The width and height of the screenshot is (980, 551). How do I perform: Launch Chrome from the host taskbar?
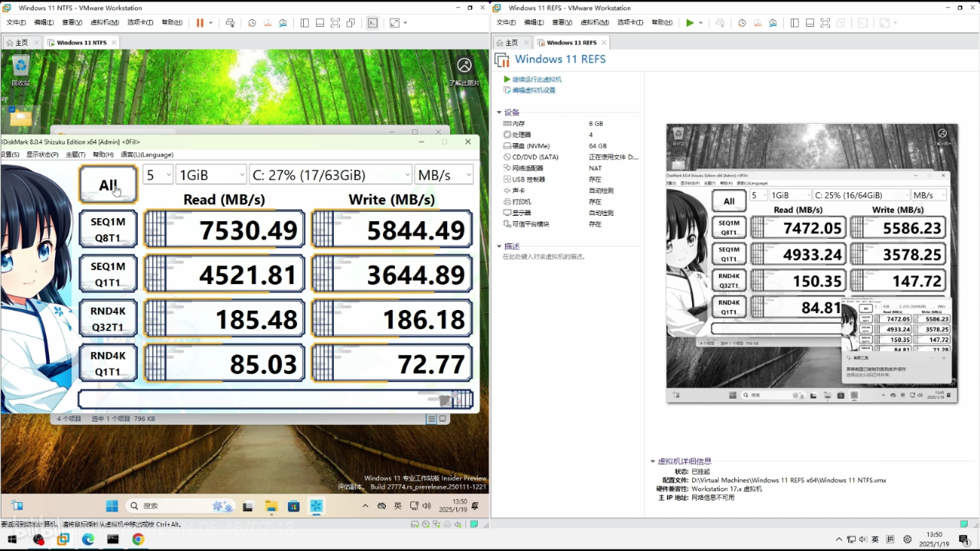[138, 540]
